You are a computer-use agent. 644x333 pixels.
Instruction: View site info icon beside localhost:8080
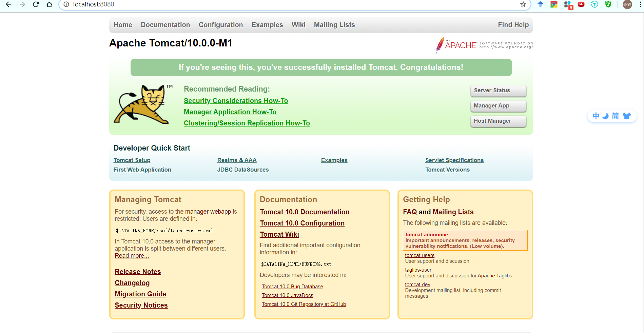click(x=66, y=4)
